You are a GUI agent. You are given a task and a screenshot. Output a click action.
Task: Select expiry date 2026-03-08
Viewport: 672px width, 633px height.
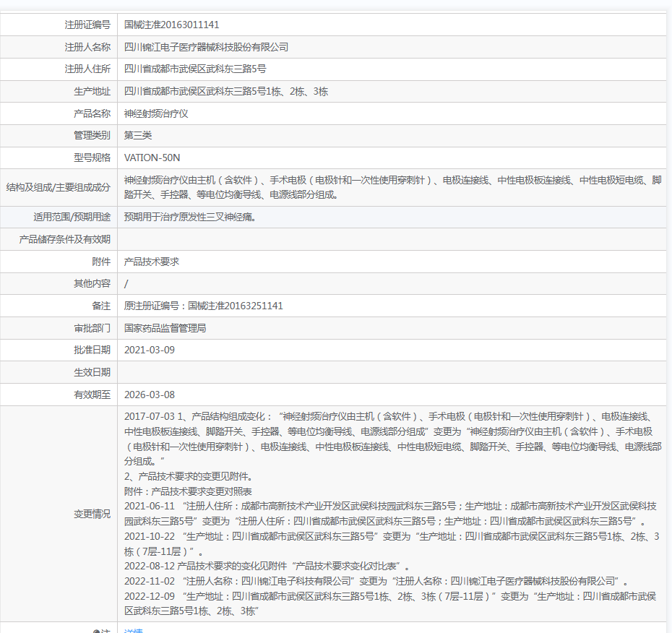(150, 395)
